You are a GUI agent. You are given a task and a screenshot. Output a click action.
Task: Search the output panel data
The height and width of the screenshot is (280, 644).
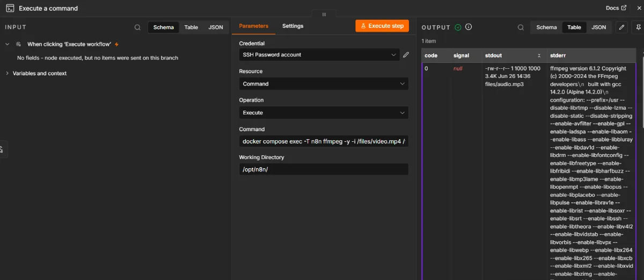(x=521, y=27)
